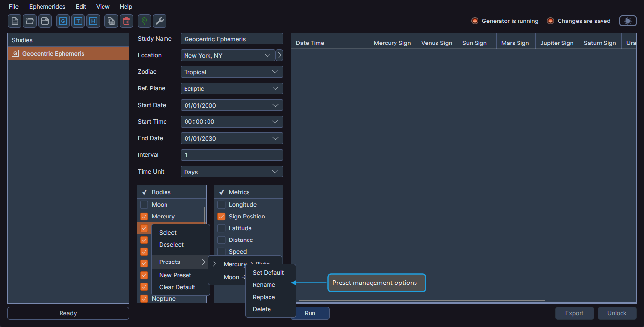This screenshot has width=644, height=327.
Task: Select the T topocentric ephemeris icon
Action: (x=78, y=21)
